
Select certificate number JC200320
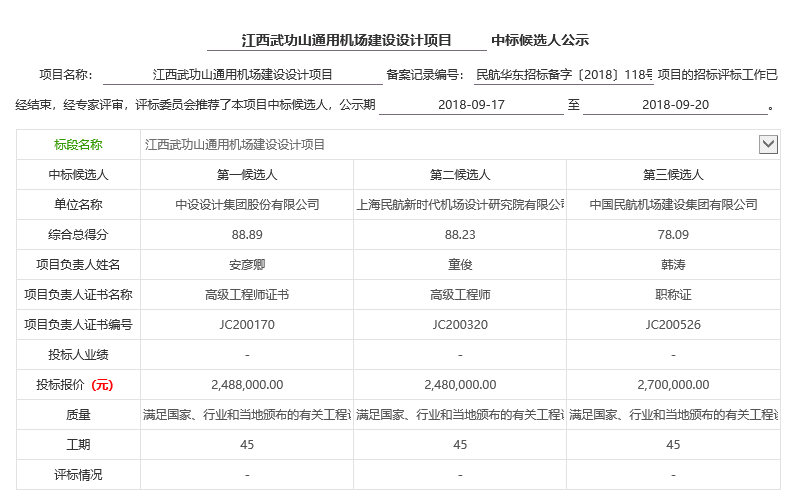460,325
